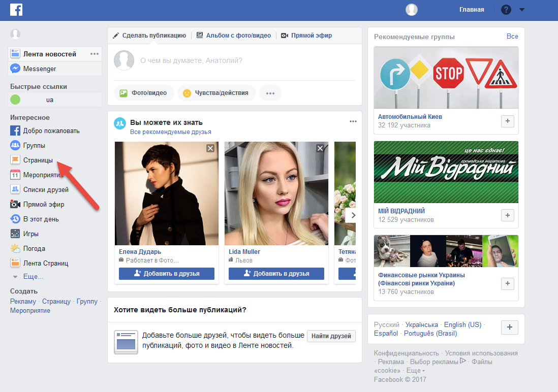Open the Группы icon in sidebar

[x=15, y=145]
